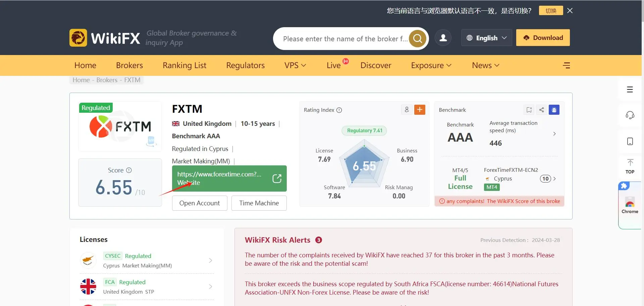Open the user account icon
Screen dimensions: 644x306
[443, 38]
